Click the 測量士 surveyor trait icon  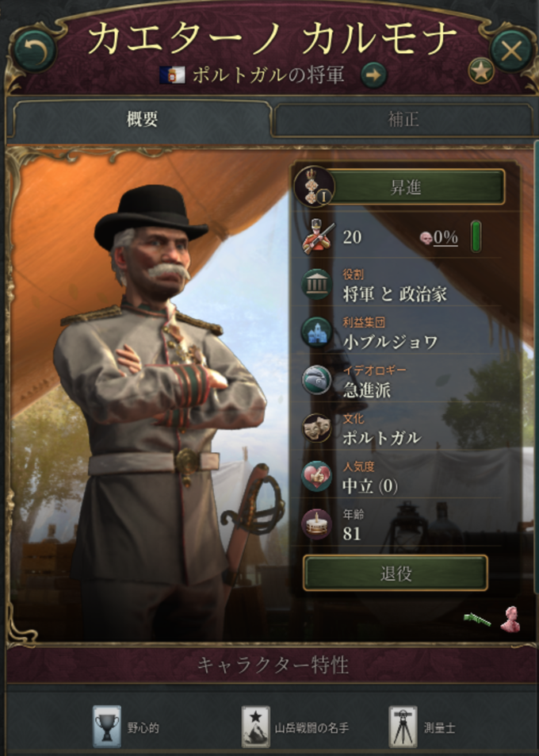click(x=403, y=727)
